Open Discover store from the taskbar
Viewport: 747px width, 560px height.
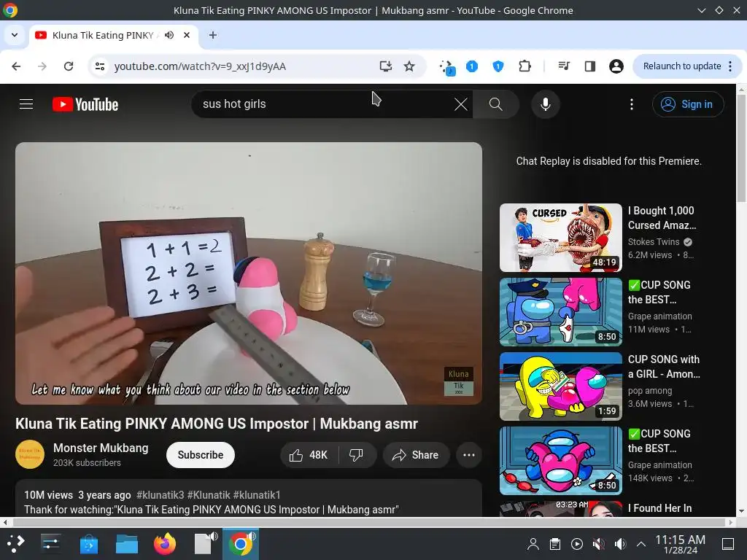[88, 544]
